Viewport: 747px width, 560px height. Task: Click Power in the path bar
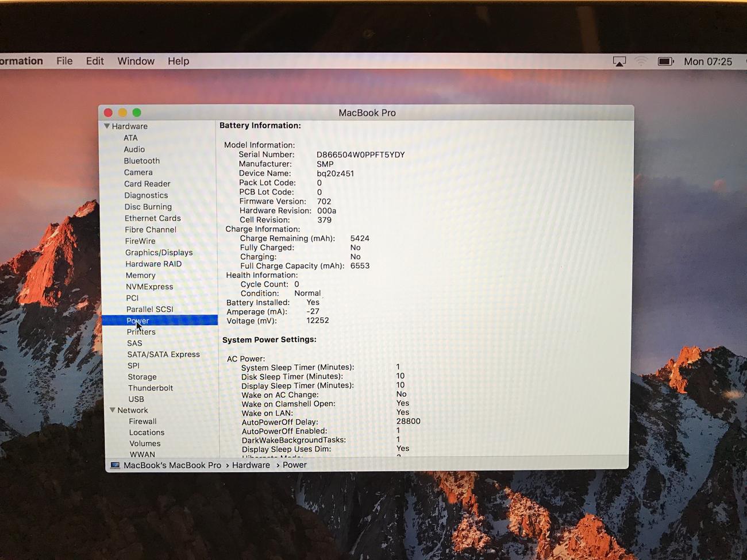tap(295, 465)
